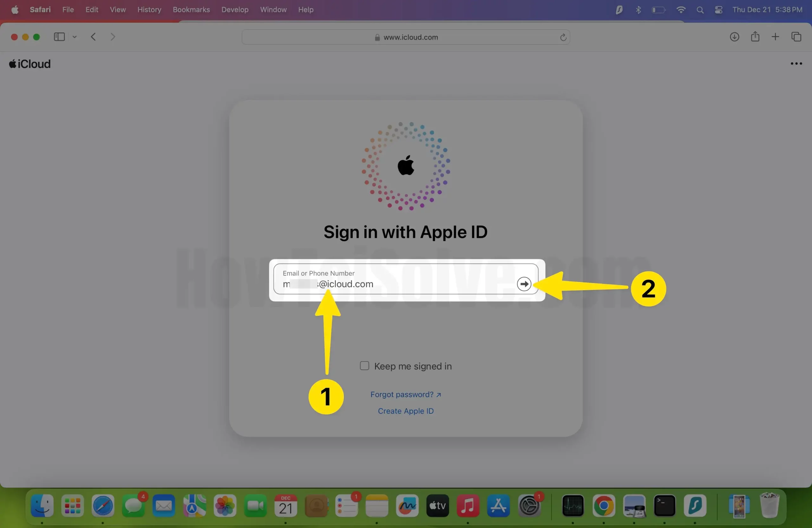This screenshot has width=812, height=528.
Task: Open the iCloud three-dots menu
Action: click(796, 64)
